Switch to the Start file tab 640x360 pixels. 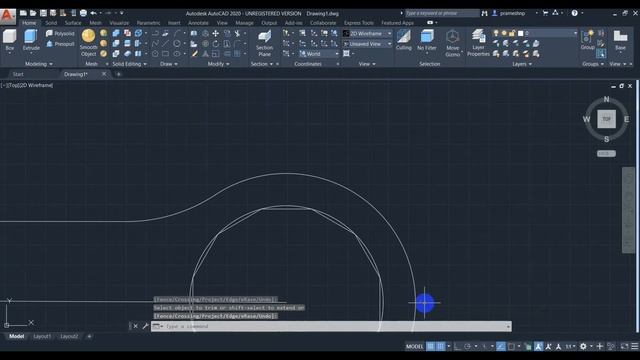pyautogui.click(x=18, y=74)
